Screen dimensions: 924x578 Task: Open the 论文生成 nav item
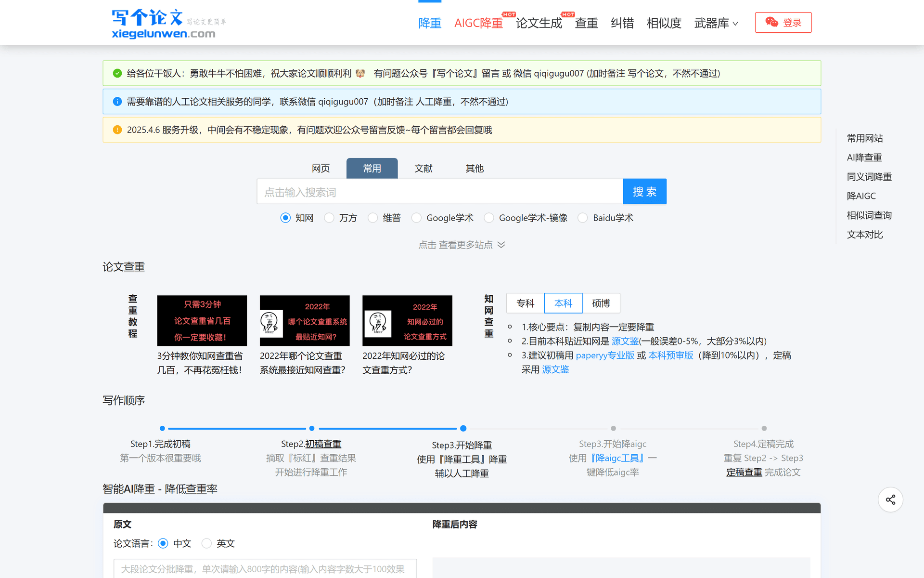pyautogui.click(x=539, y=23)
